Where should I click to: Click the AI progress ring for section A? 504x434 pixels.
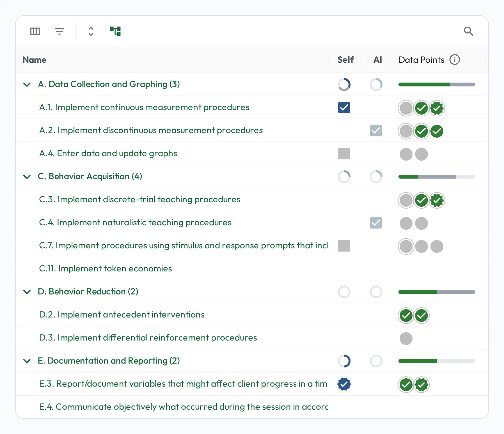point(376,84)
